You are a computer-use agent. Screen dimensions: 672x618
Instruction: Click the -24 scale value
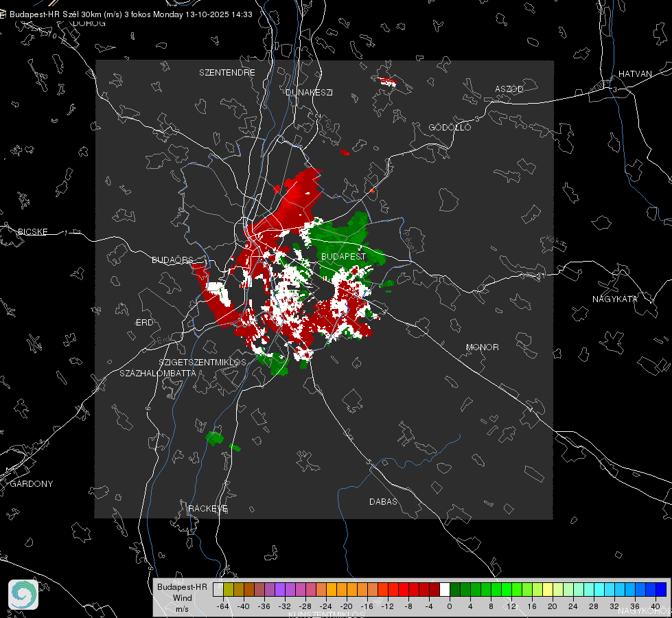click(326, 606)
